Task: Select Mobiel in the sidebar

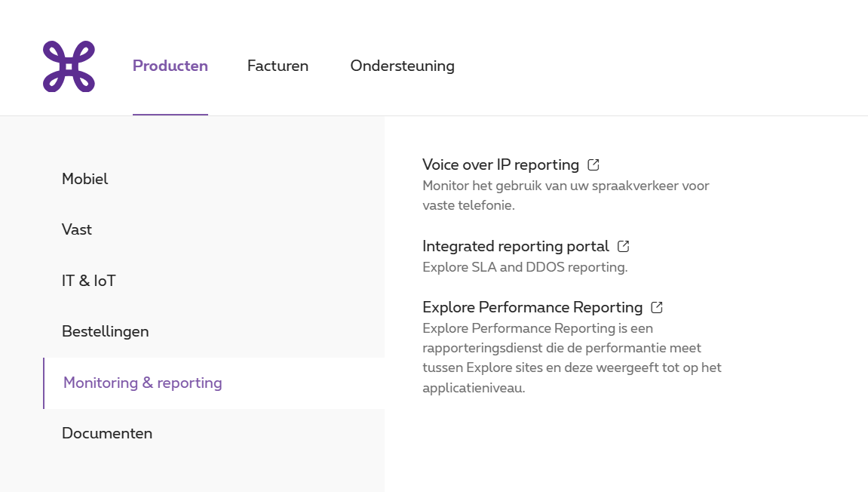Action: (x=84, y=179)
